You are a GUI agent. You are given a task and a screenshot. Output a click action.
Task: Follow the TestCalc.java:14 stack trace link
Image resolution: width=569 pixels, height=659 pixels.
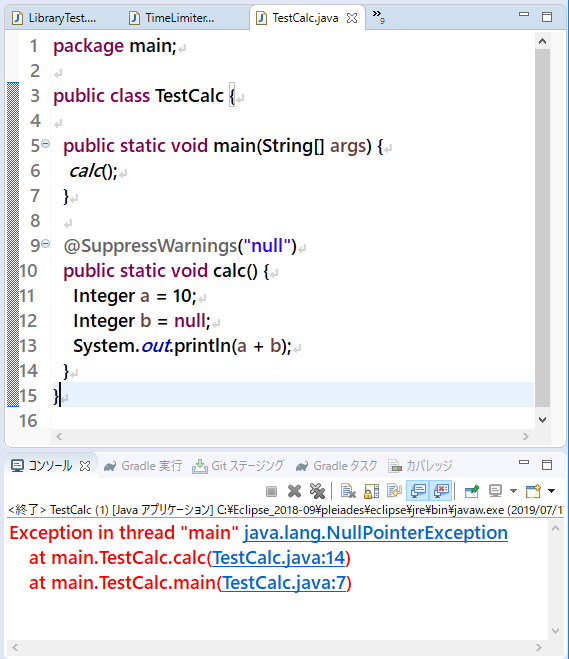tap(279, 558)
